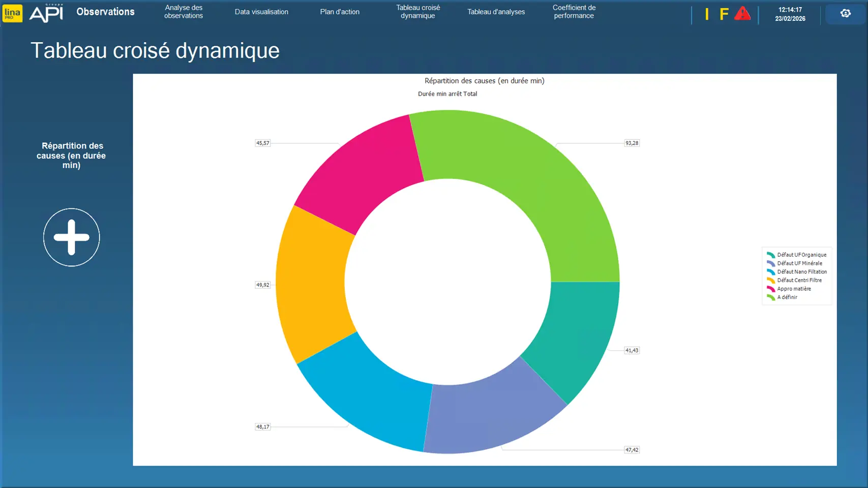Select the Tableau croisé dynamique tab
This screenshot has height=488, width=868.
pos(418,12)
